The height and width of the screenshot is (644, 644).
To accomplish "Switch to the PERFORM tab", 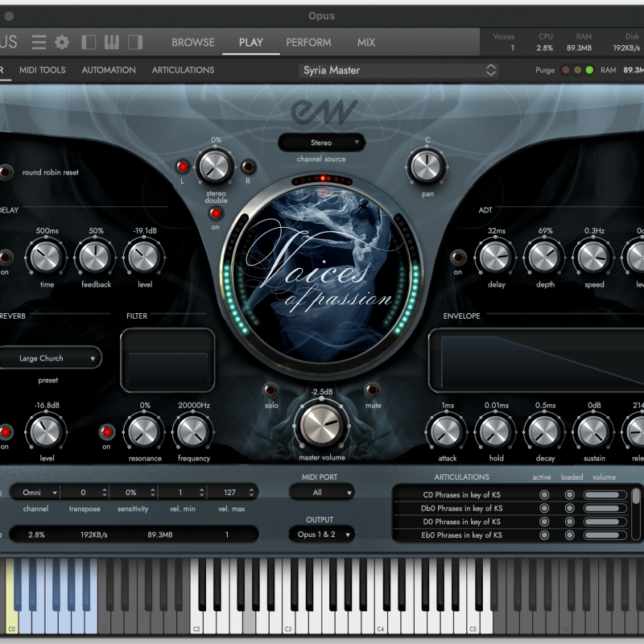I will point(308,43).
